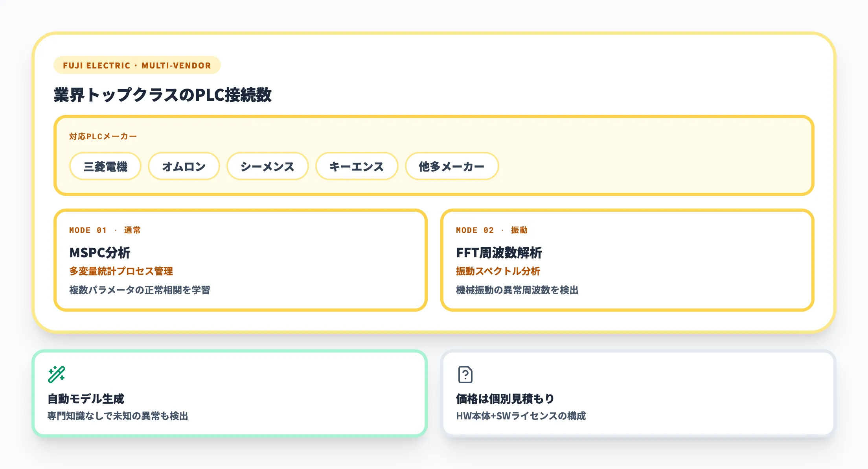Click the magic wand icon above 自動モデル生成
Image resolution: width=868 pixels, height=469 pixels.
(57, 374)
